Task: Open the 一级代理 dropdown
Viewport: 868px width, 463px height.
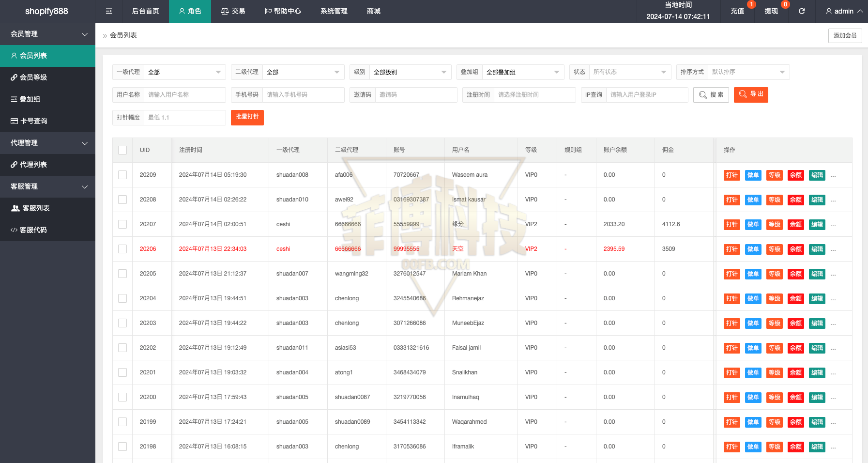Action: [184, 72]
